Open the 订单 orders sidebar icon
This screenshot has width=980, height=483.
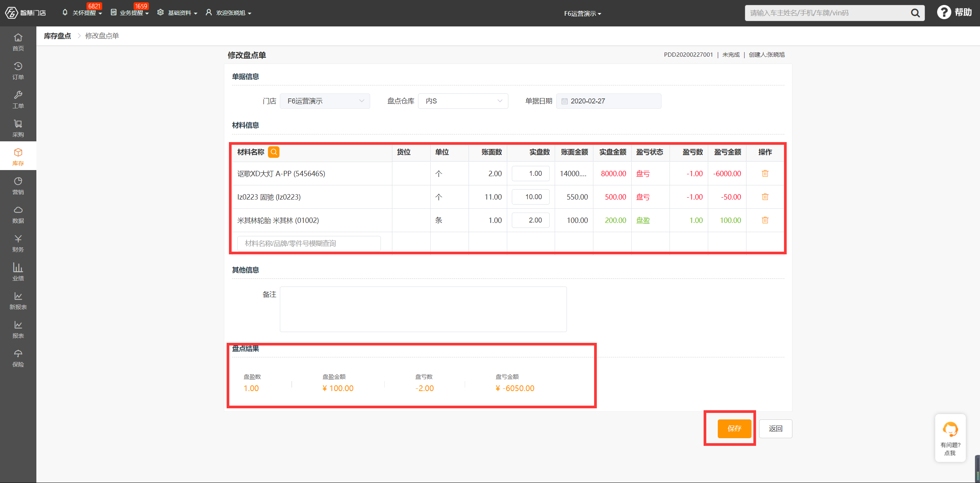[18, 70]
